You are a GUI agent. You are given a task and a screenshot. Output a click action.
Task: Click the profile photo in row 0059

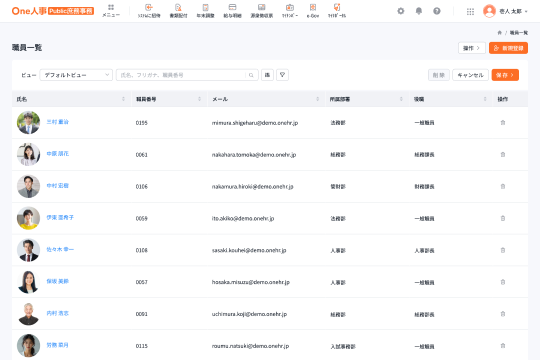[x=29, y=218]
